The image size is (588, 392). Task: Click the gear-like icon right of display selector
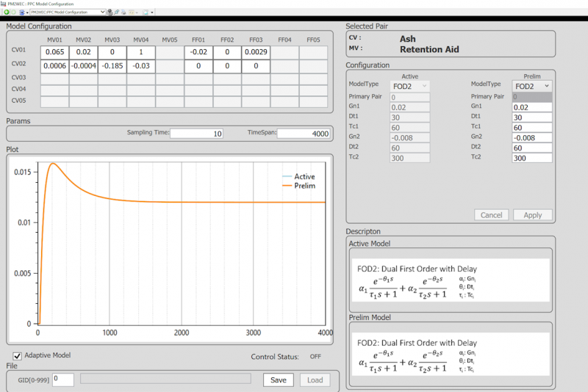click(110, 12)
